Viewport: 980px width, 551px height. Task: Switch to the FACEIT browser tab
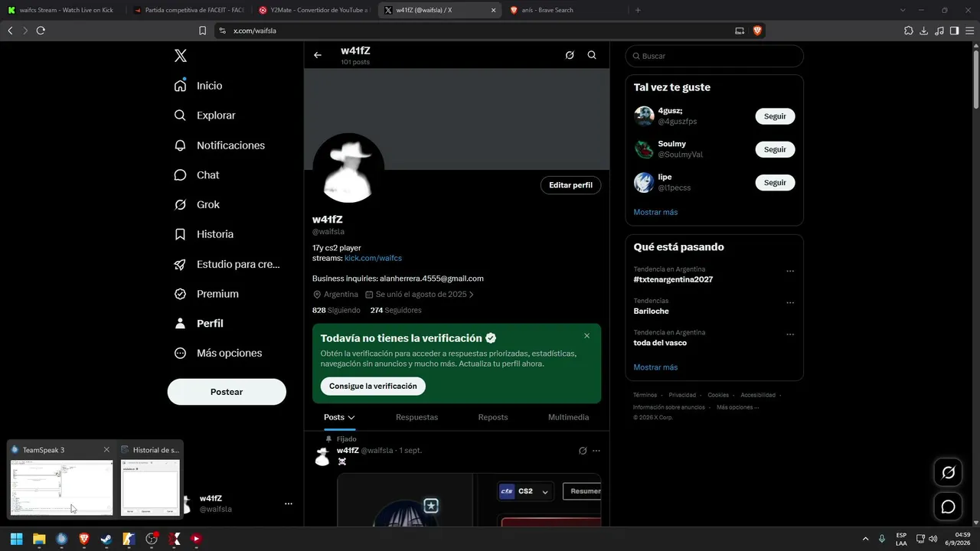[x=188, y=10]
